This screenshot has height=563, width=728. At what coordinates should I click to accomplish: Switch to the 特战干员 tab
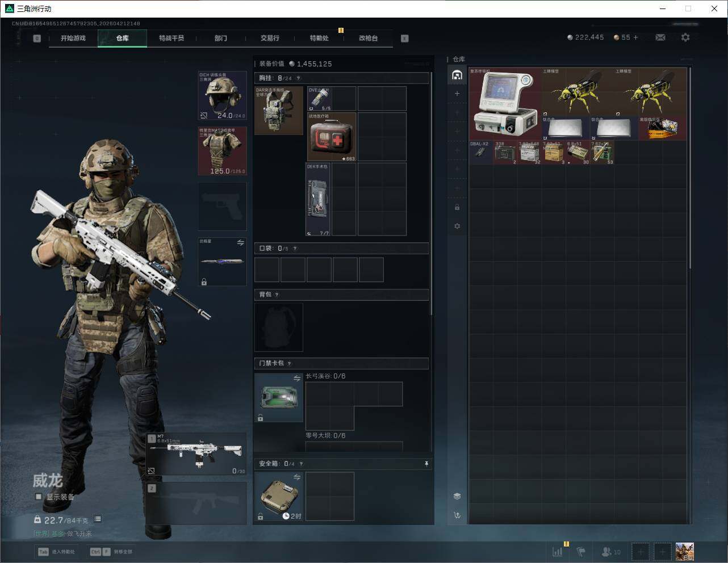click(x=171, y=38)
